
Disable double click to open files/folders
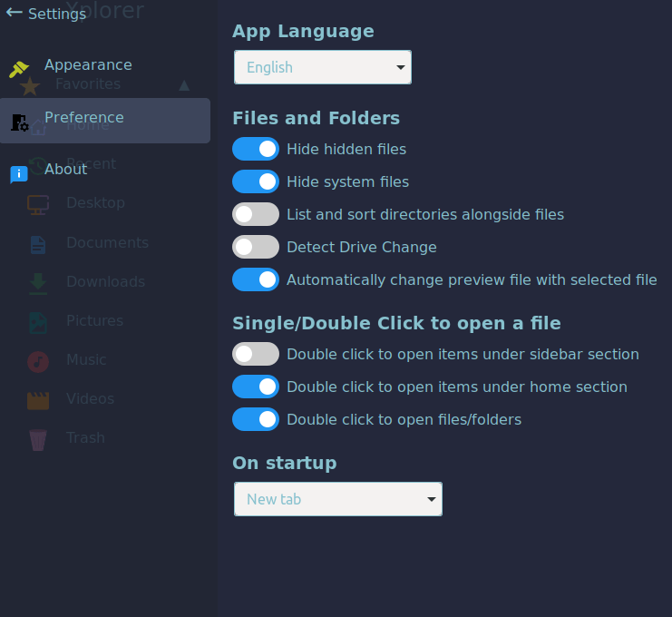tap(256, 419)
